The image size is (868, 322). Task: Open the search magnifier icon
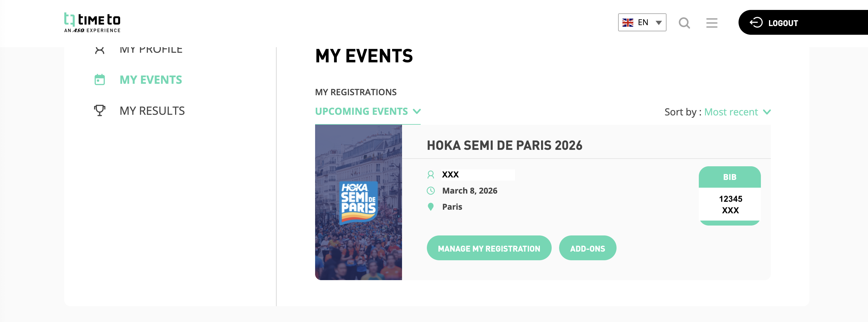tap(684, 23)
